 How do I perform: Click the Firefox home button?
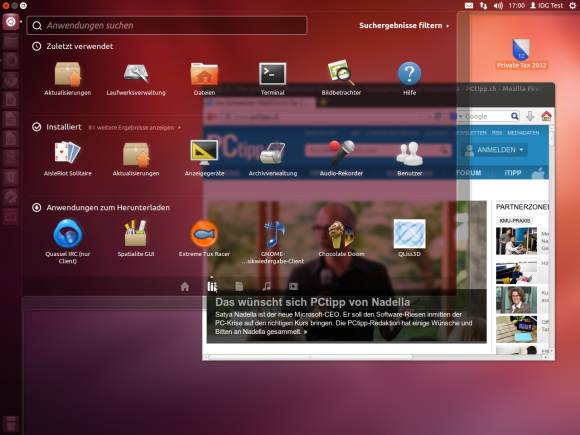click(546, 116)
